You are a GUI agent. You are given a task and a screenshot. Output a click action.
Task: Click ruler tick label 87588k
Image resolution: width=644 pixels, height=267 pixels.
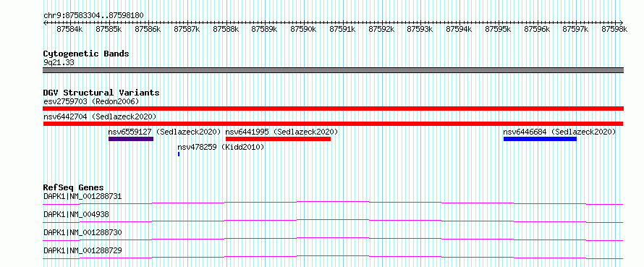(226, 29)
